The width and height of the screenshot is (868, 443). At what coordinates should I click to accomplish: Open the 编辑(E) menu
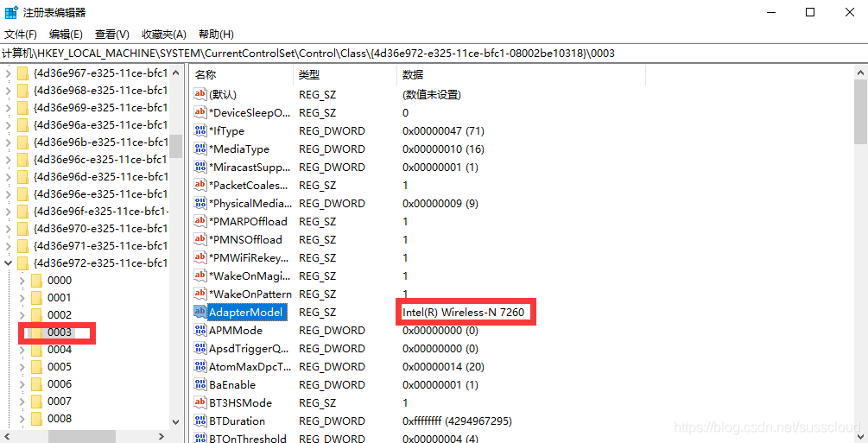66,35
